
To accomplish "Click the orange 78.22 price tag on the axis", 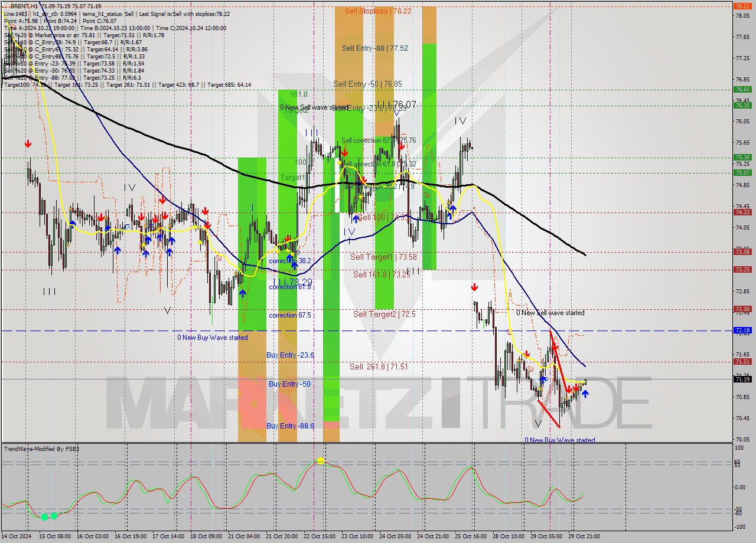I will coord(742,6).
